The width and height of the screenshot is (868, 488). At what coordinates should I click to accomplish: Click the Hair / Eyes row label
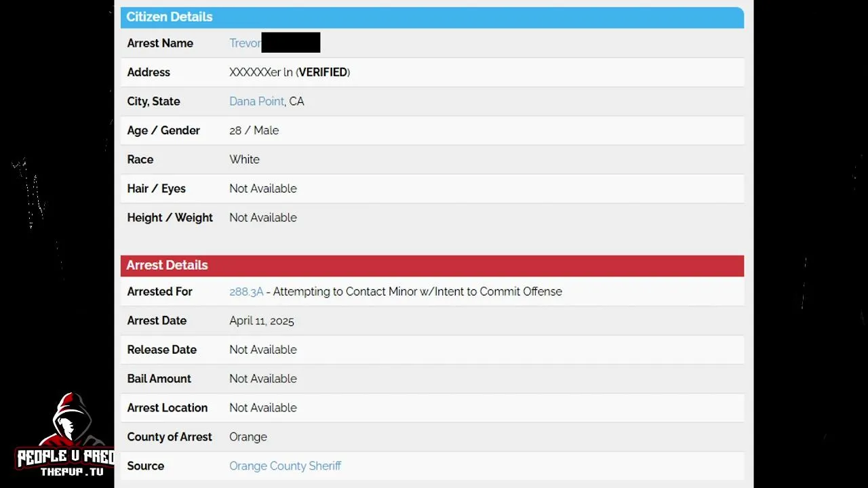156,188
